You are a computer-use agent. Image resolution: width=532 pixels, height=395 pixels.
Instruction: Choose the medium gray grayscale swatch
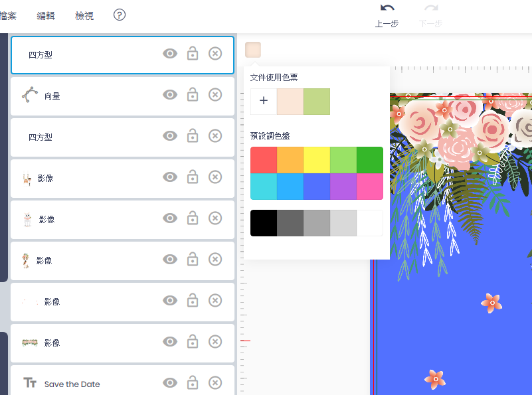tap(317, 223)
